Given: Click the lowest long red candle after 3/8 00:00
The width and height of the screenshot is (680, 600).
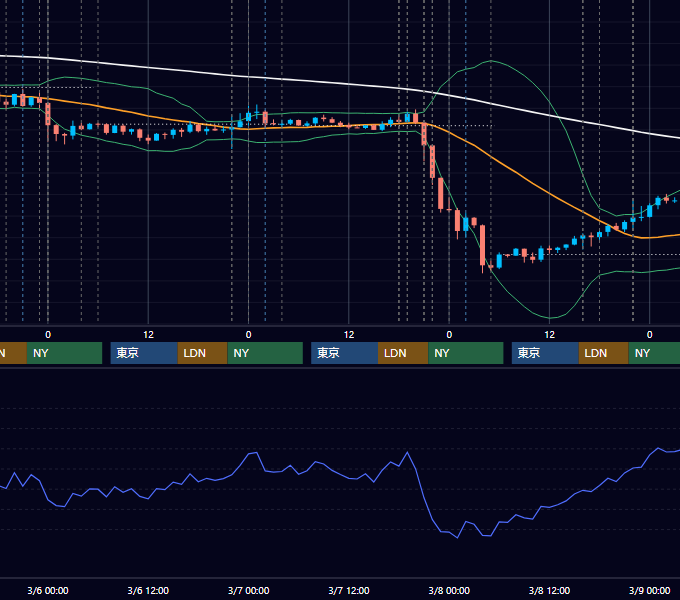Looking at the screenshot, I should click(x=482, y=245).
